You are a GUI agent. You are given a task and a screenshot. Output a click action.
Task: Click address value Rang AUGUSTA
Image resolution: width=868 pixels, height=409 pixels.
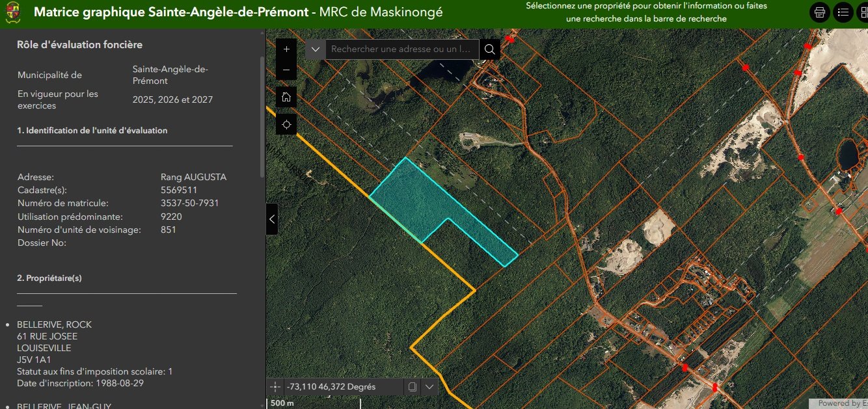coord(194,177)
